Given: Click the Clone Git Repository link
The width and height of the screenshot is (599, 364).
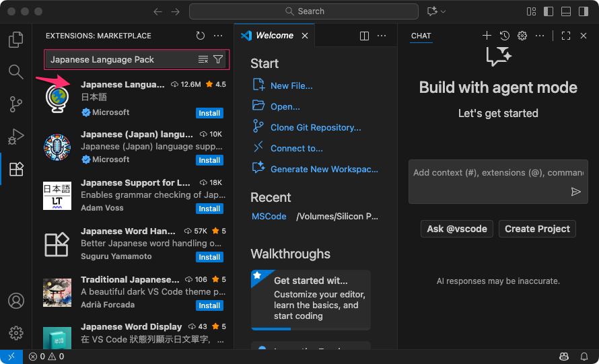Looking at the screenshot, I should (316, 127).
